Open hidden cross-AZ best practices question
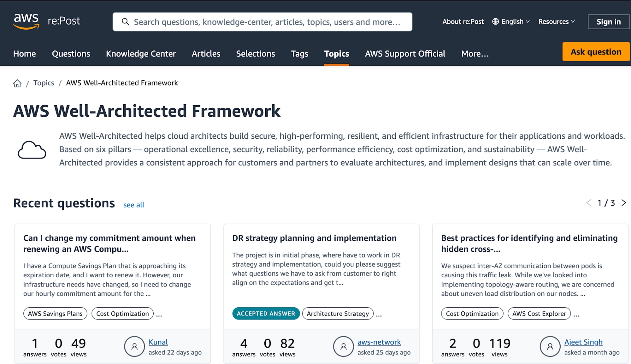631x364 pixels. tap(529, 243)
